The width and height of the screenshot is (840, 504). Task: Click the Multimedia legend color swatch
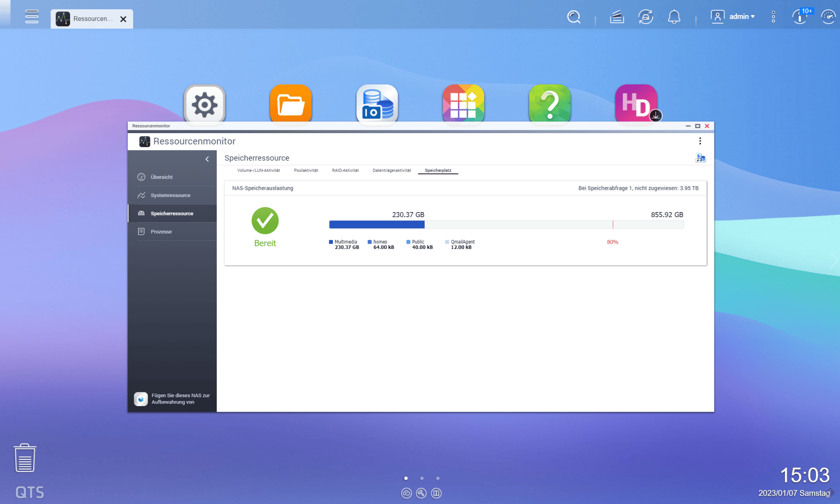pyautogui.click(x=331, y=242)
